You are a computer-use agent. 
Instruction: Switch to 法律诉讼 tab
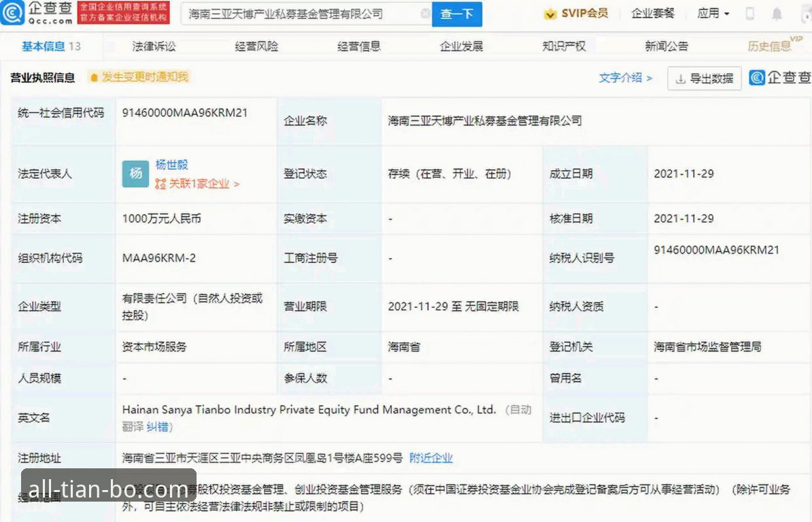coord(154,47)
